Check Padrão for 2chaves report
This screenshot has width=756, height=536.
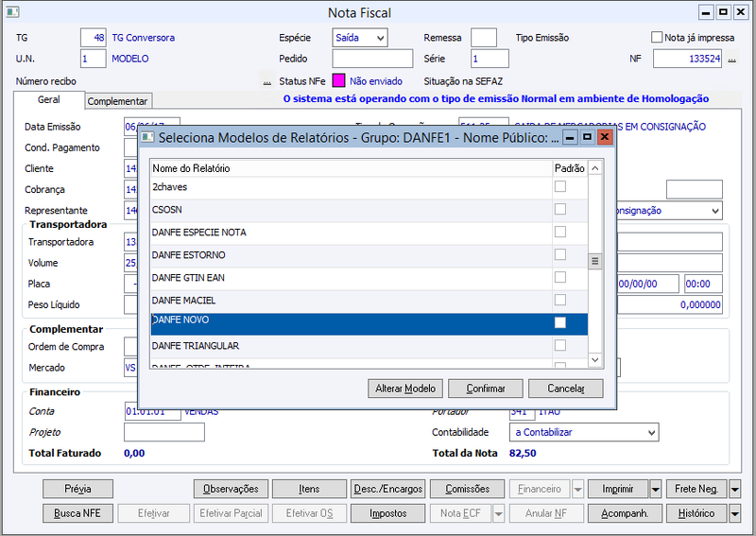click(x=559, y=186)
